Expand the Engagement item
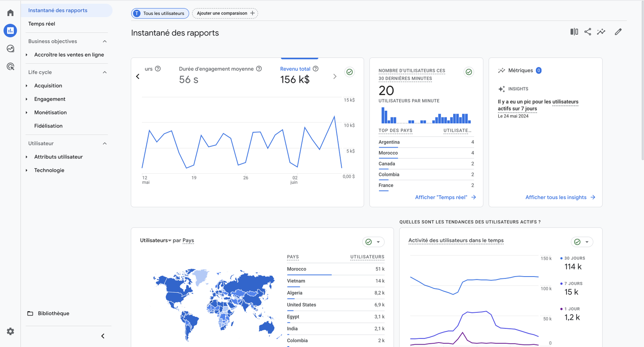The width and height of the screenshot is (644, 347). [x=27, y=99]
